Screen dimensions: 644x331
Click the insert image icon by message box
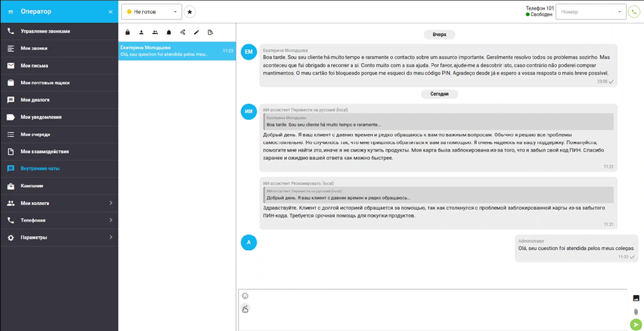pyautogui.click(x=636, y=298)
